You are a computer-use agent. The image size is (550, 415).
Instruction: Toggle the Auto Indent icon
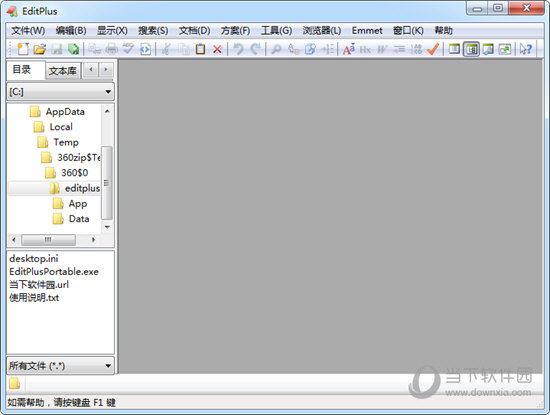[x=399, y=49]
